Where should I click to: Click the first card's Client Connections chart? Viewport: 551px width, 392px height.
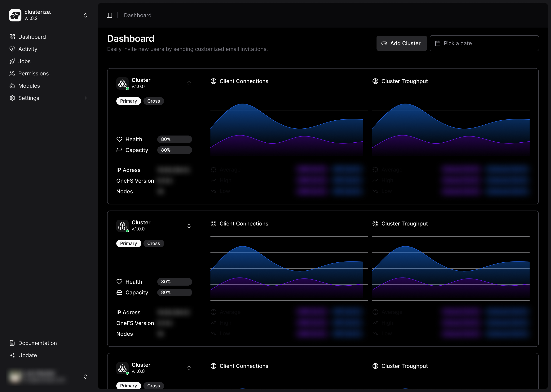pos(289,126)
